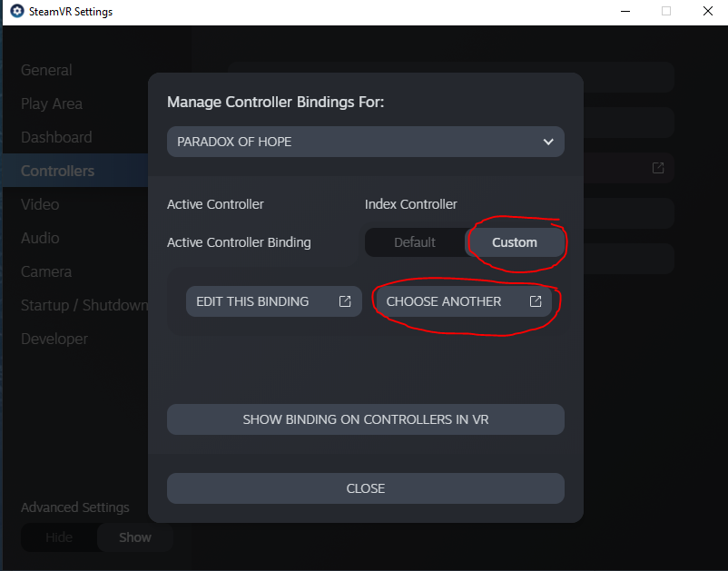Close the SteamVR Settings window

pyautogui.click(x=707, y=11)
